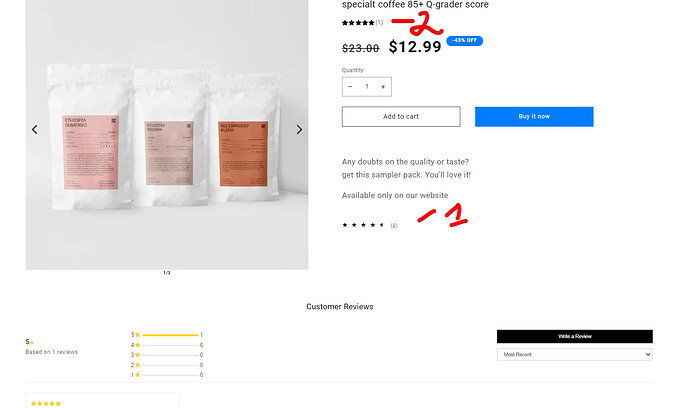Click the black Write a Review button

pos(575,336)
